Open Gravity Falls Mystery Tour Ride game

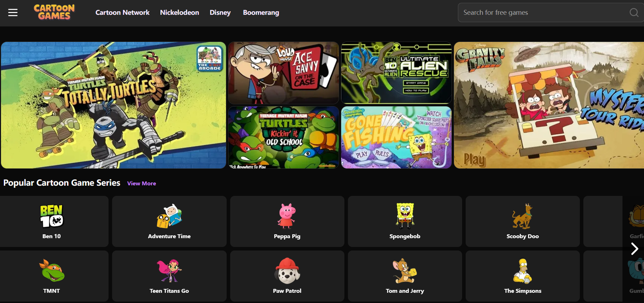coord(549,105)
